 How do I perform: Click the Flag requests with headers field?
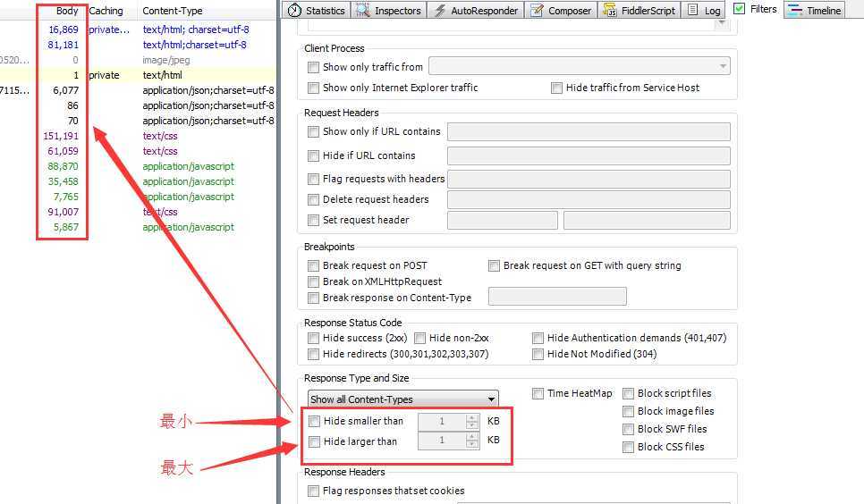tap(589, 179)
